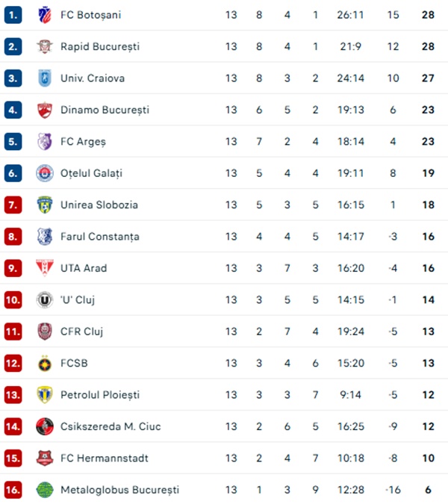This screenshot has height=504, width=448.
Task: Click the blue rank 6 position badge
Action: tap(13, 173)
